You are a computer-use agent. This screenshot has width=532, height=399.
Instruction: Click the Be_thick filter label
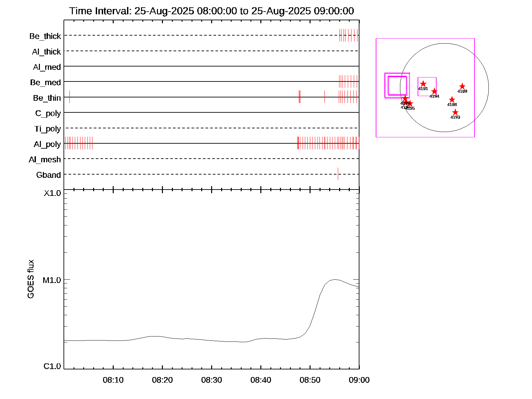click(45, 36)
